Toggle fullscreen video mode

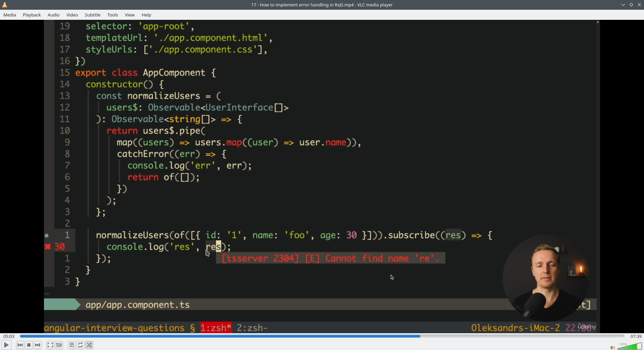(50, 345)
